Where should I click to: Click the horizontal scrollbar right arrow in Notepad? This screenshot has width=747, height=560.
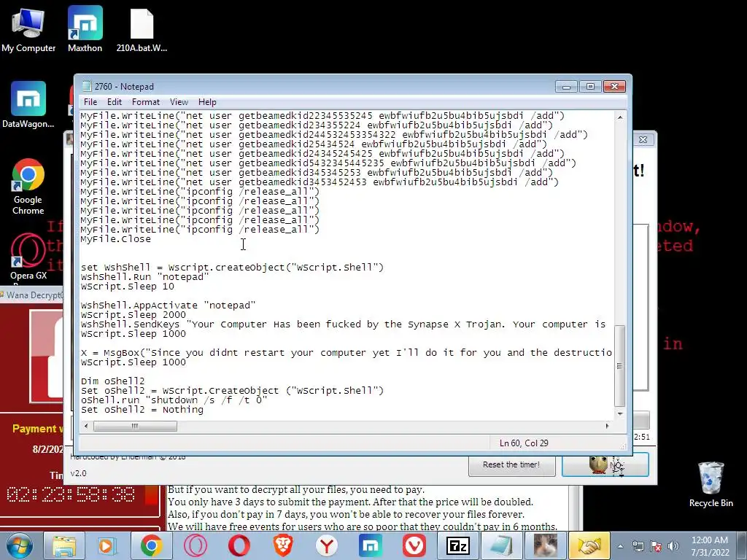pos(607,426)
